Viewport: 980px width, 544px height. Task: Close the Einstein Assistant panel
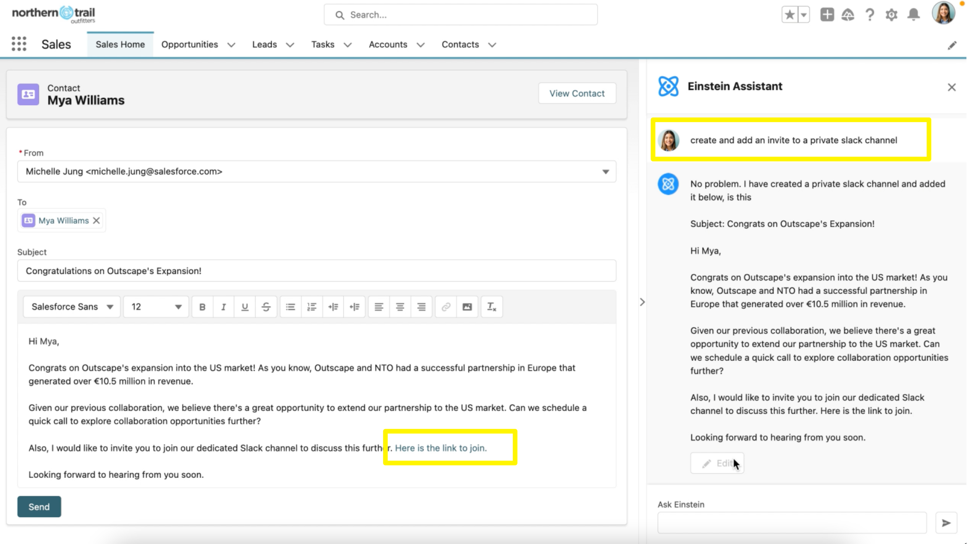coord(952,87)
